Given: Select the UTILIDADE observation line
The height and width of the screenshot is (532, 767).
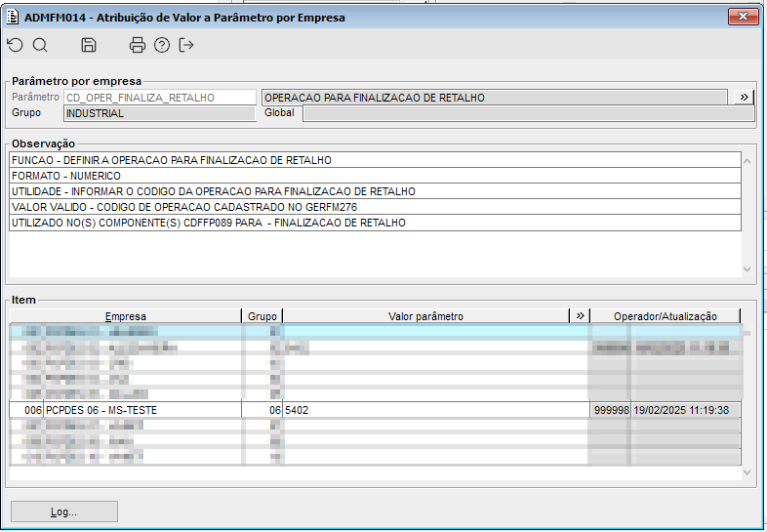Looking at the screenshot, I should tap(375, 191).
